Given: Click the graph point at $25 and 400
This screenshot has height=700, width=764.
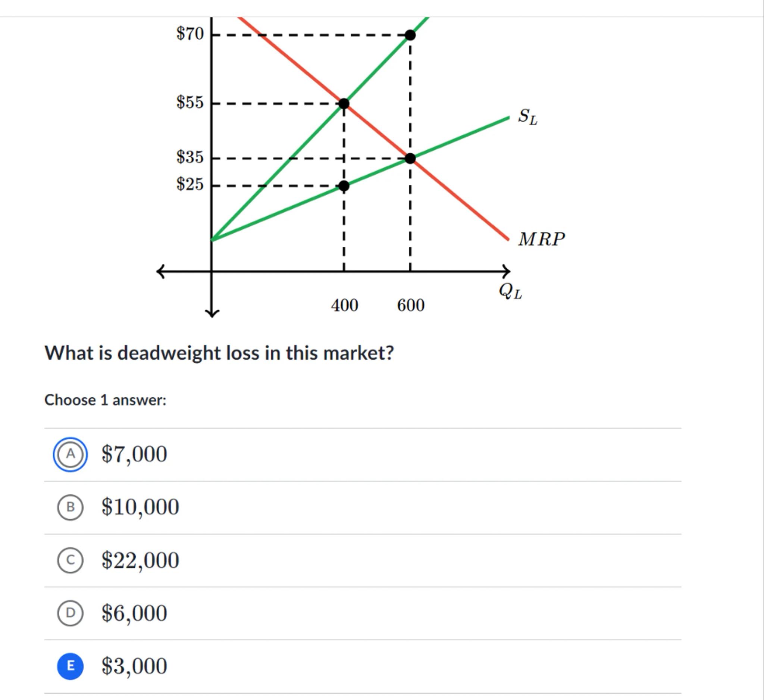Looking at the screenshot, I should point(344,186).
